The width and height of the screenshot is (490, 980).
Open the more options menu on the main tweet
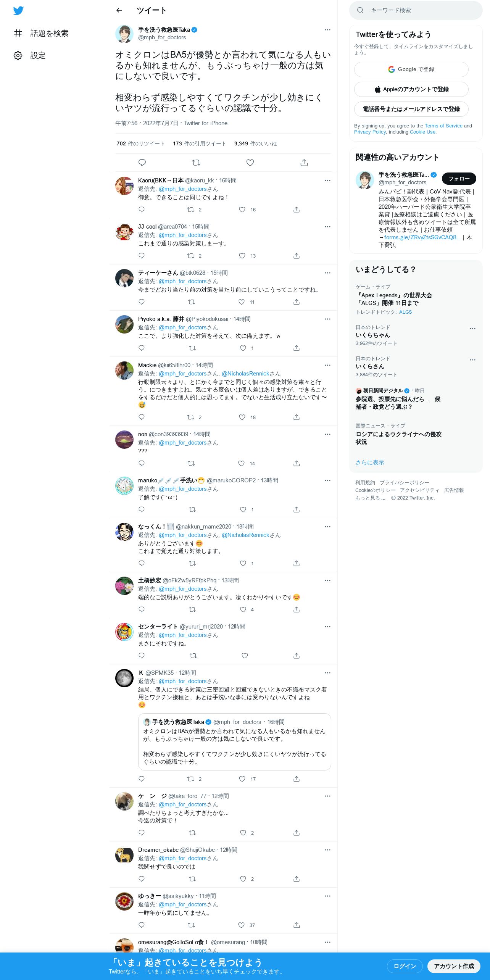point(327,30)
